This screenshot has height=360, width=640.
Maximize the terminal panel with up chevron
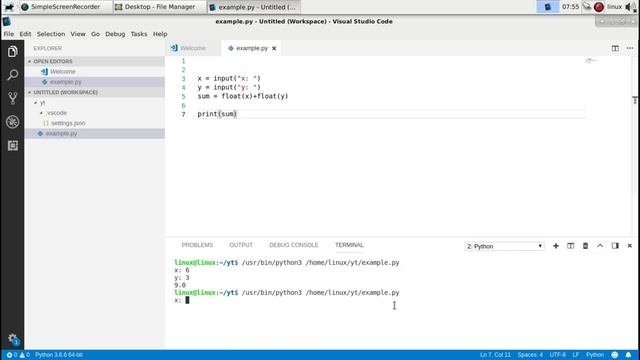point(600,246)
